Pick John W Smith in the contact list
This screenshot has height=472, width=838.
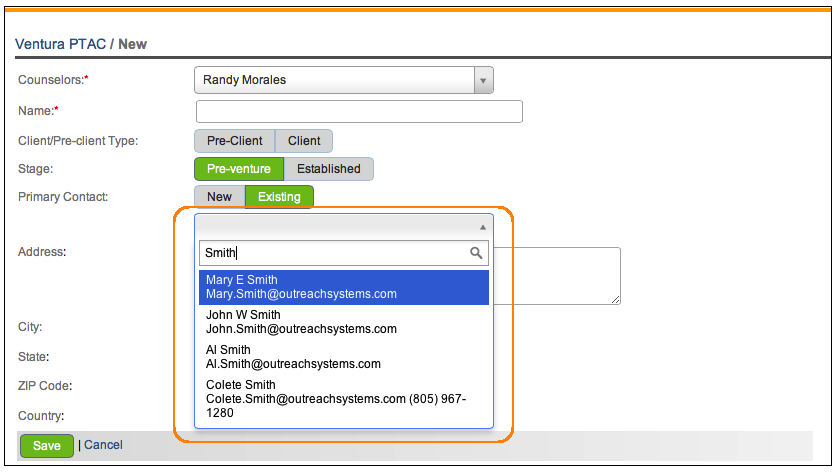[x=343, y=322]
